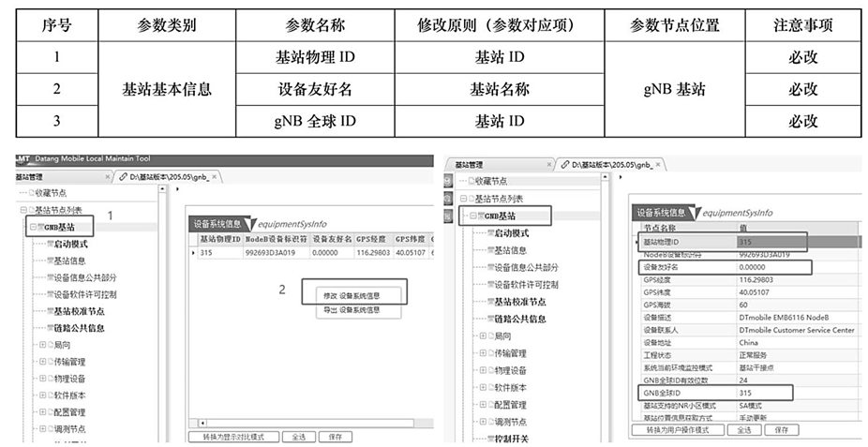The image size is (868, 447).
Task: Expand 物理设备 in the Datang-titled window
Action: 43,379
